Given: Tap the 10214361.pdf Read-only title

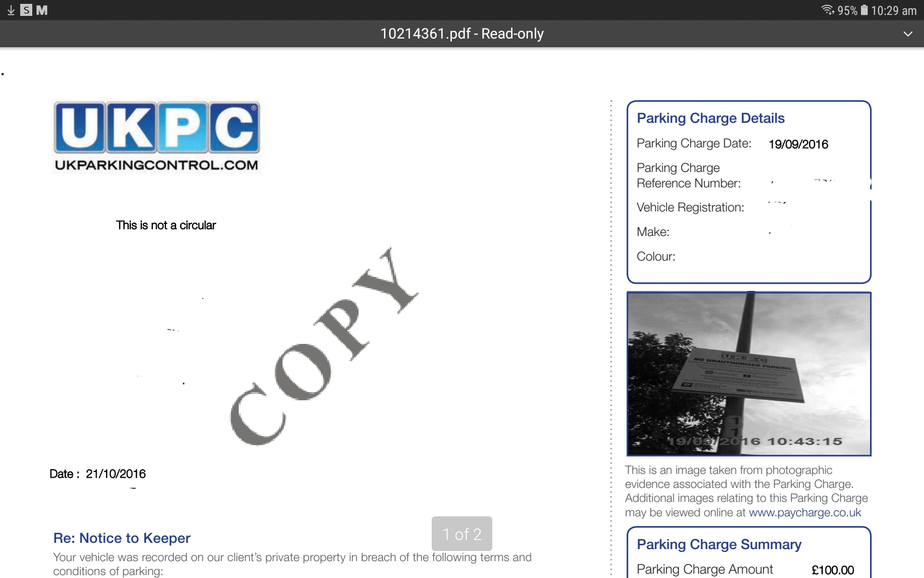Looking at the screenshot, I should pos(462,34).
